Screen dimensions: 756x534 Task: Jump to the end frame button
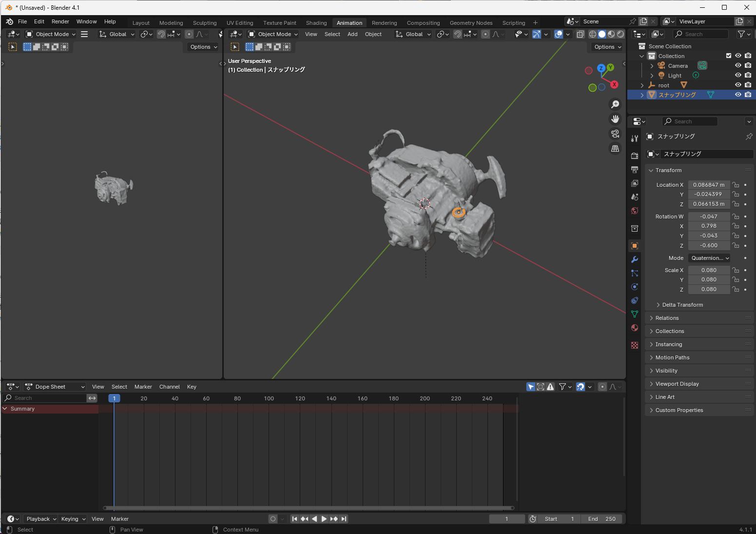344,519
